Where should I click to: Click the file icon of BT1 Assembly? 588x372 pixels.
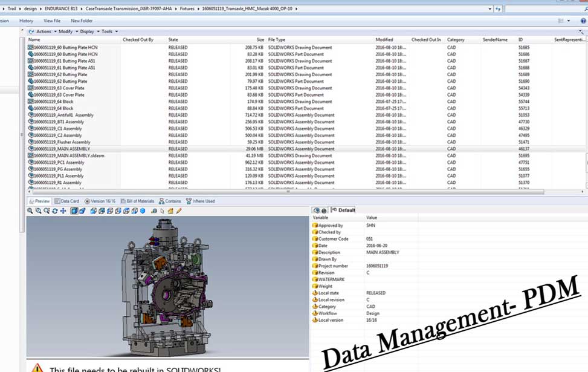point(31,122)
